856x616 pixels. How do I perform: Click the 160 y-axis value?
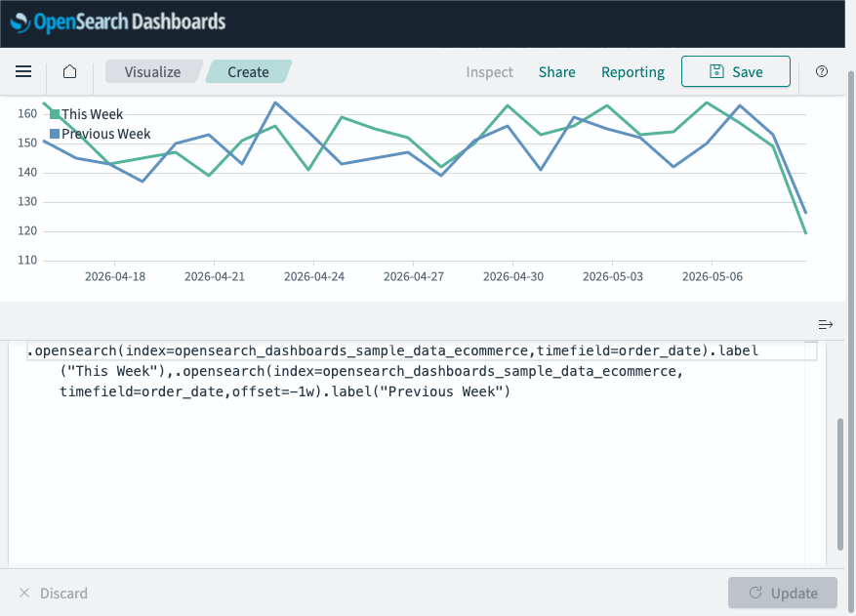click(x=27, y=113)
